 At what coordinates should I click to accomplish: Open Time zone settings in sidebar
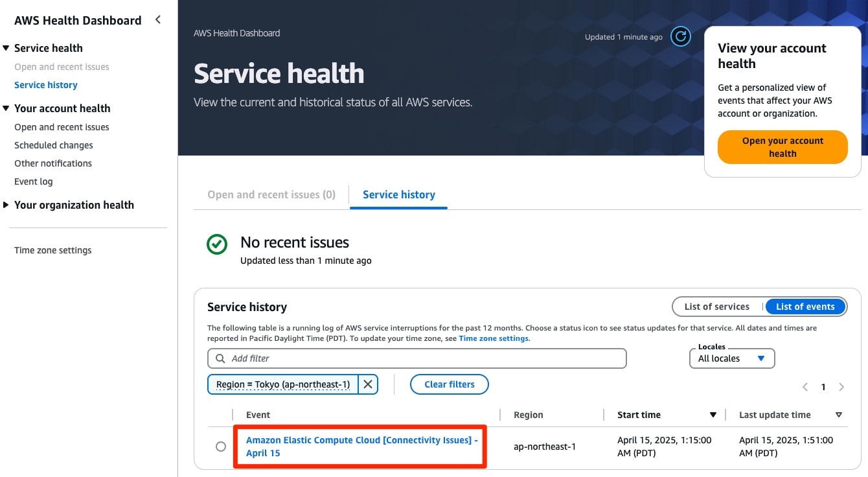[x=53, y=250]
